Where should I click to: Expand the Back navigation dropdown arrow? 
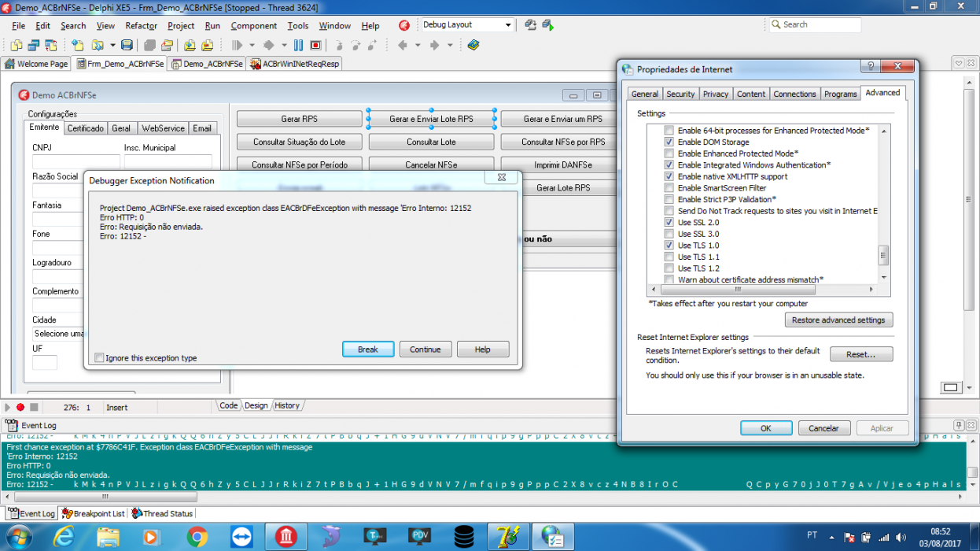point(417,45)
